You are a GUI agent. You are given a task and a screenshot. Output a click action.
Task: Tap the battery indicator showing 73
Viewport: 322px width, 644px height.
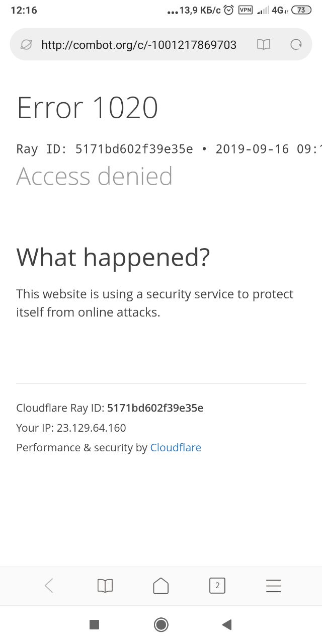301,10
